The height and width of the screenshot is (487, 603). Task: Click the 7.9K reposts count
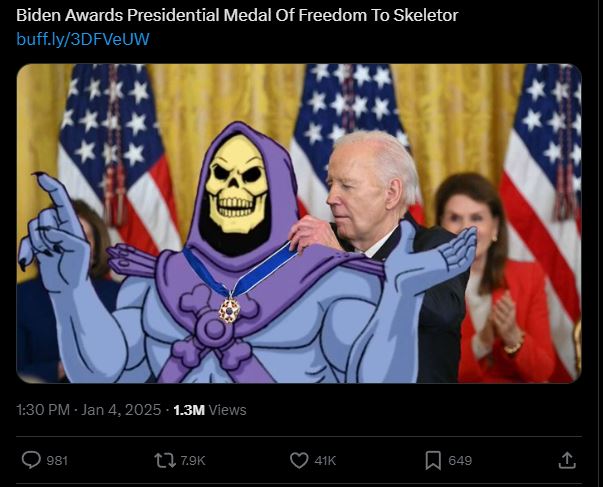coord(193,461)
